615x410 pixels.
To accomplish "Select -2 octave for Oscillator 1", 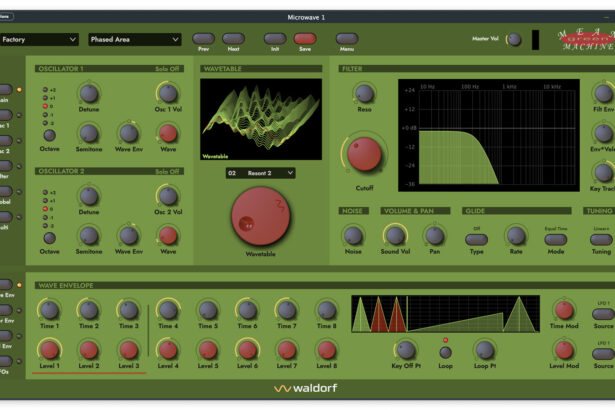I will click(45, 123).
